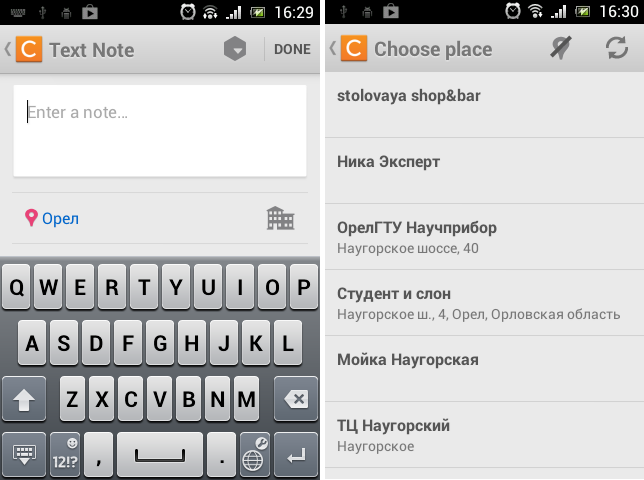This screenshot has height=480, width=644.
Task: Tap the space bar key
Action: point(160,455)
